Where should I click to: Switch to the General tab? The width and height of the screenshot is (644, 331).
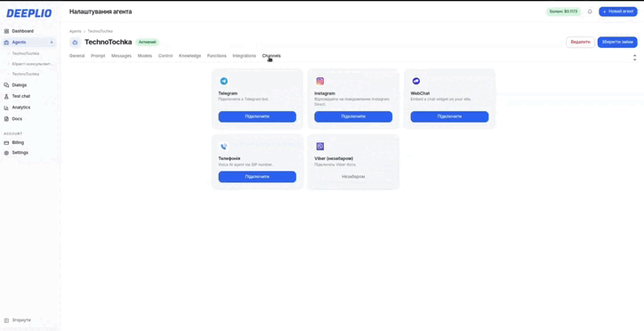coord(76,56)
